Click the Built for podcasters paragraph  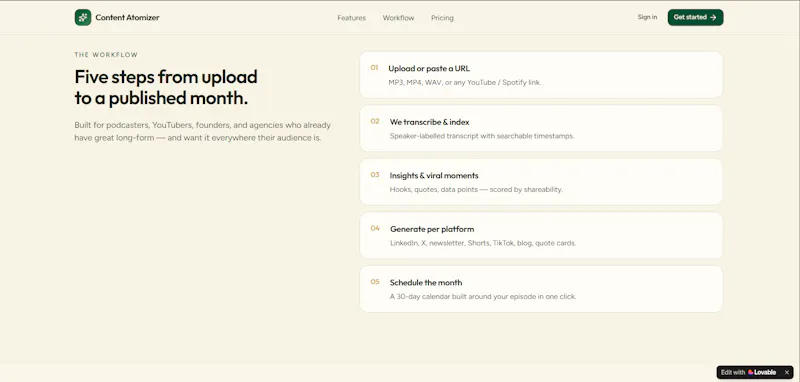203,132
